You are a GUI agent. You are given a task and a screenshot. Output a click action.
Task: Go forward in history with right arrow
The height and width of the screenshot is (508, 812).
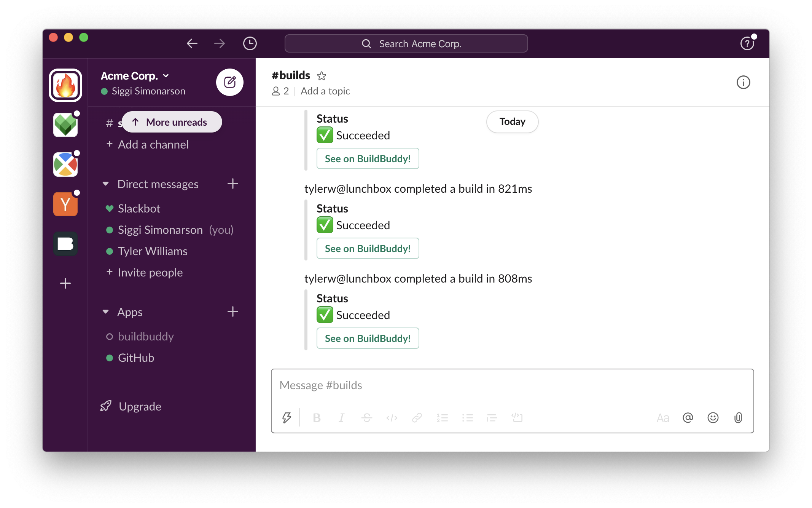point(220,43)
